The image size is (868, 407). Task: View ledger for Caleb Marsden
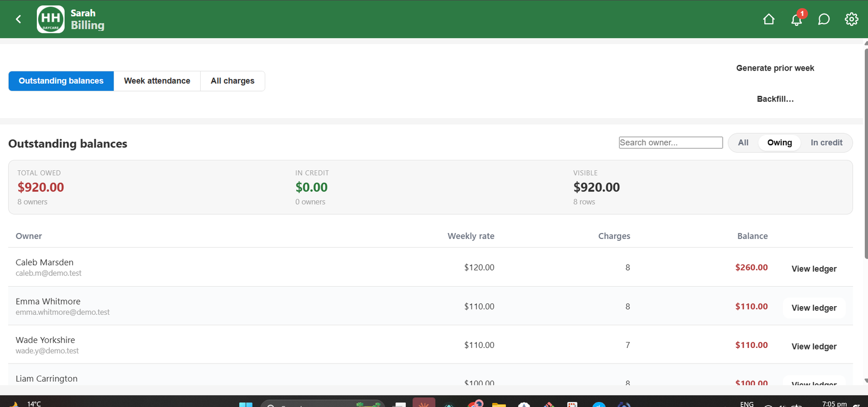point(814,269)
